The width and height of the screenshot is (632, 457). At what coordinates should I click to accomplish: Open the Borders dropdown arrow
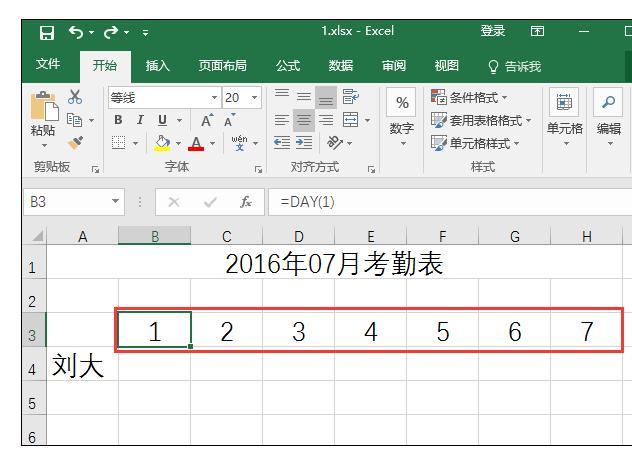click(x=135, y=143)
